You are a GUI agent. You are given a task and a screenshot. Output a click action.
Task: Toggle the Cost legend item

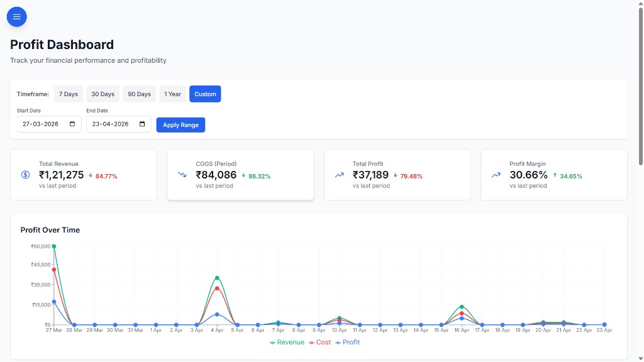pyautogui.click(x=319, y=343)
